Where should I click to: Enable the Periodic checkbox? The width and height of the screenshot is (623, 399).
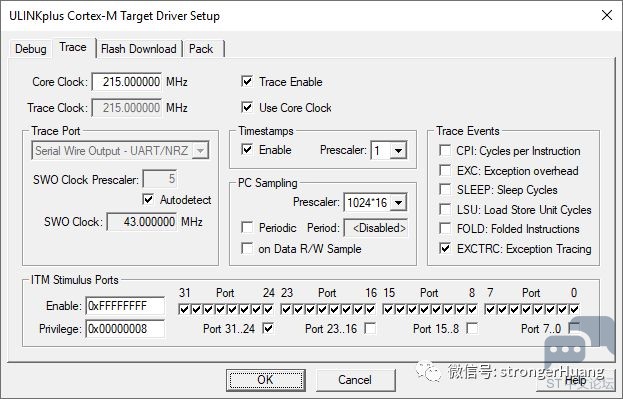tap(247, 227)
